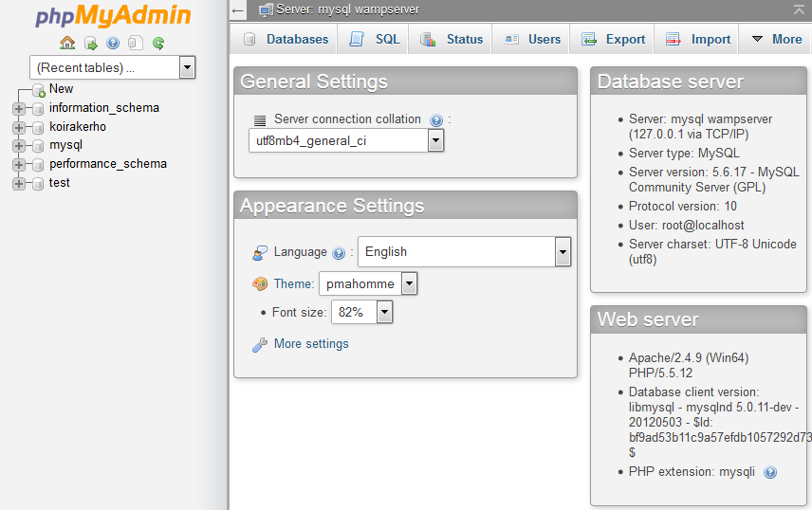Open the Import tab
812x510 pixels.
pos(697,40)
